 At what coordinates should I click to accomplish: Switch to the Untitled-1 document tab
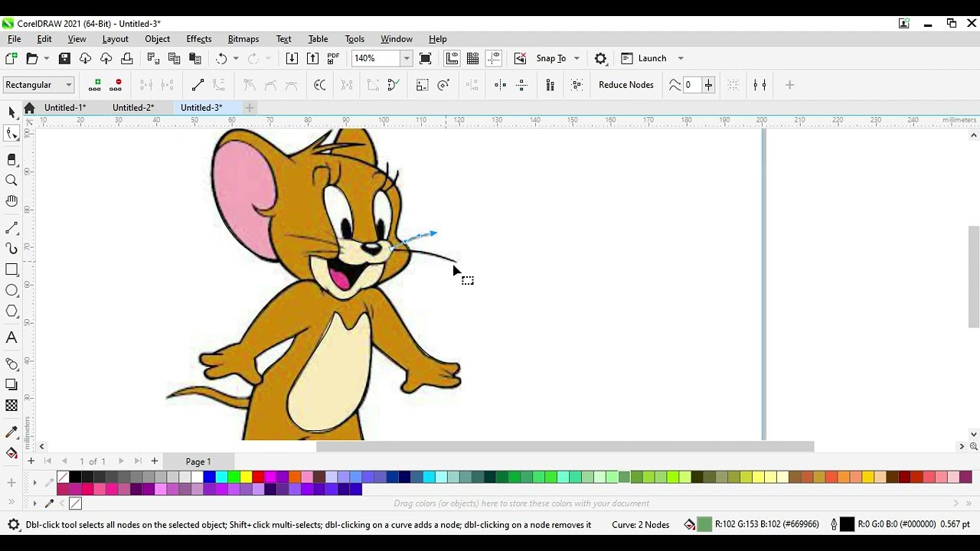pos(64,108)
